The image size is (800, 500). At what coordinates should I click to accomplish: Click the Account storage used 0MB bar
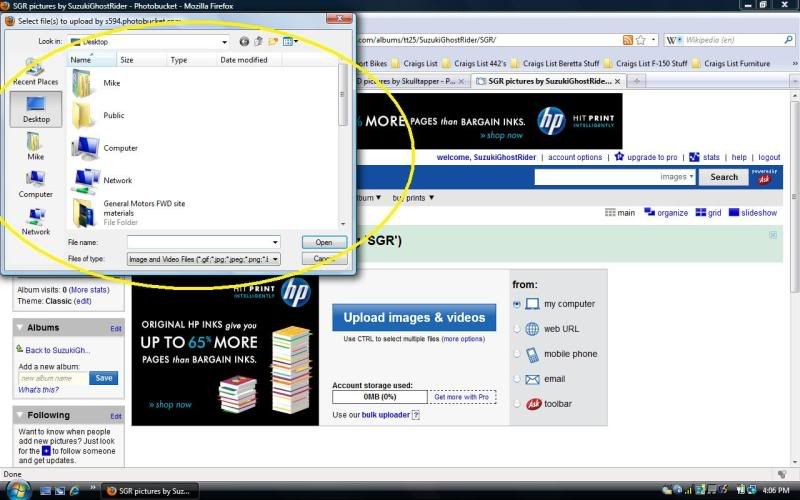pyautogui.click(x=380, y=397)
